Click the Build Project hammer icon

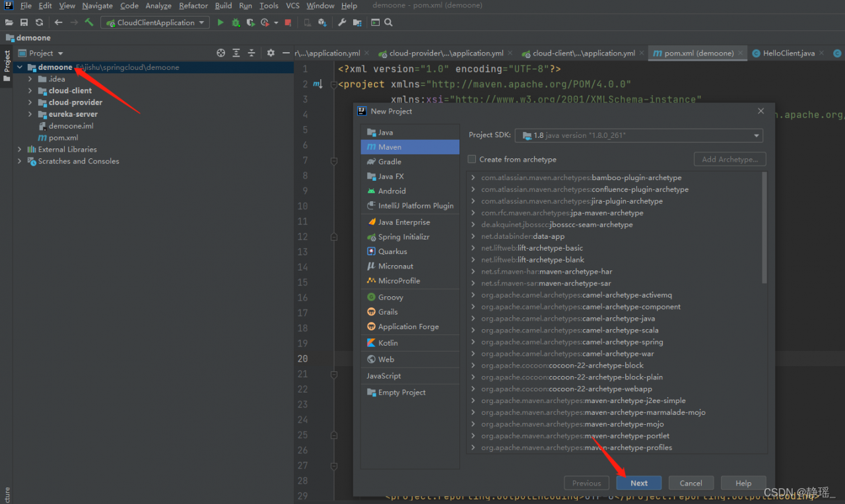point(88,22)
